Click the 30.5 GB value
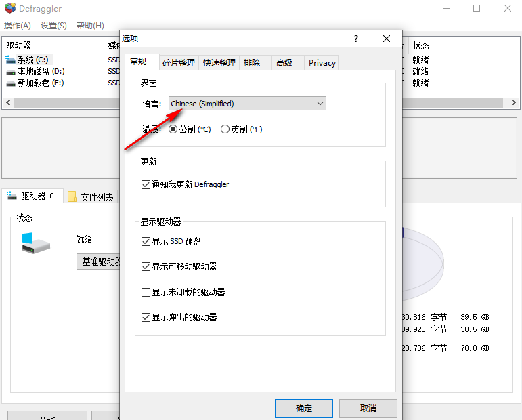 click(475, 329)
